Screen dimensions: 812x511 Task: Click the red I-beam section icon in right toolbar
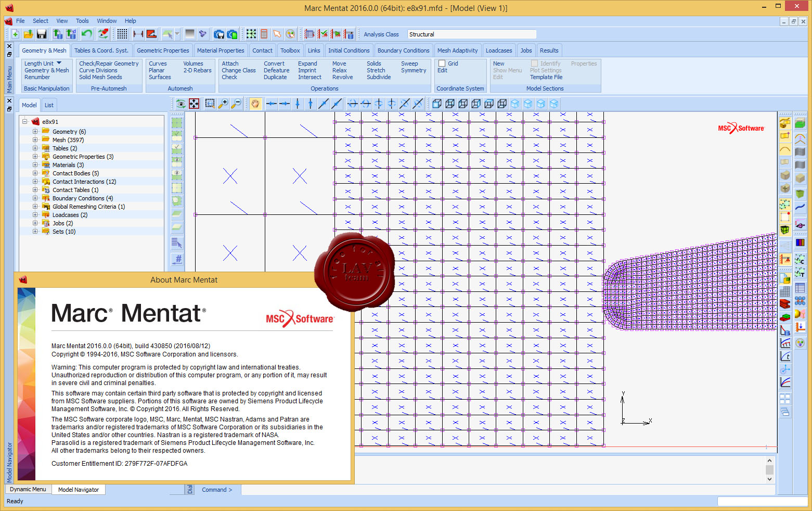click(785, 303)
